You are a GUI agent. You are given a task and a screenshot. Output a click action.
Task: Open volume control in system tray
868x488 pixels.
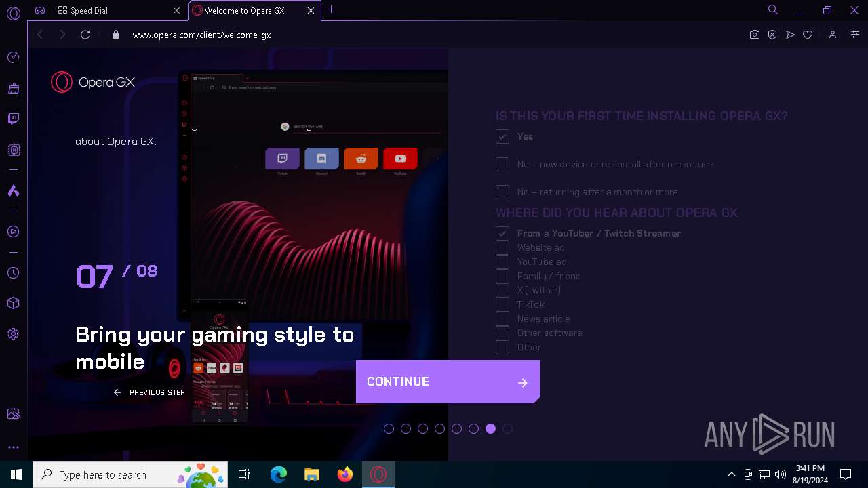coord(780,474)
